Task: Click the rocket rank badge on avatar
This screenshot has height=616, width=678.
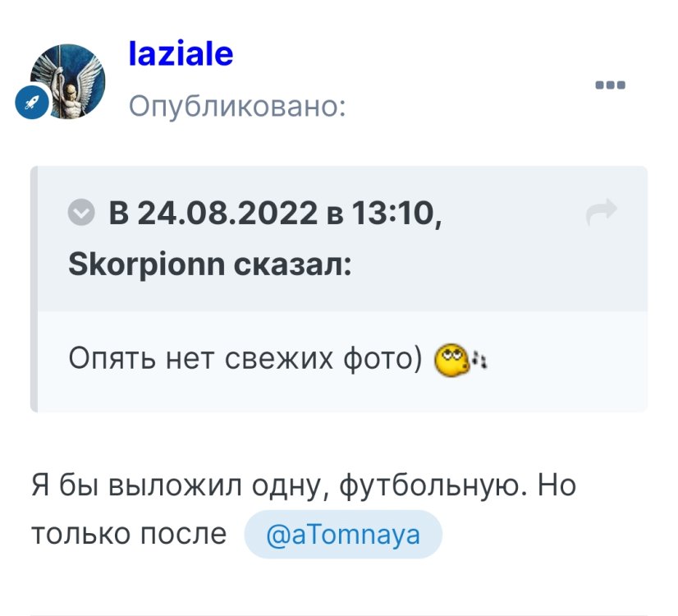Action: pos(33,104)
